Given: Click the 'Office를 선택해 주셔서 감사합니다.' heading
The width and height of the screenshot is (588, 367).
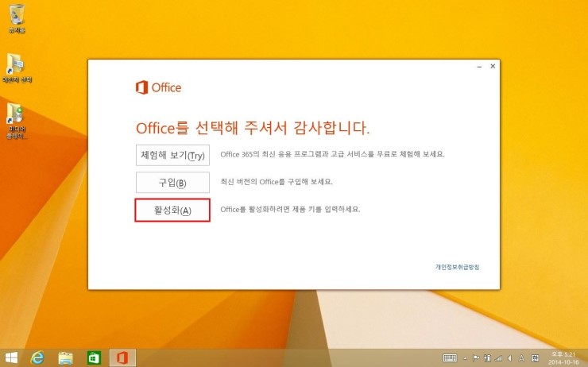Looking at the screenshot, I should click(x=253, y=128).
